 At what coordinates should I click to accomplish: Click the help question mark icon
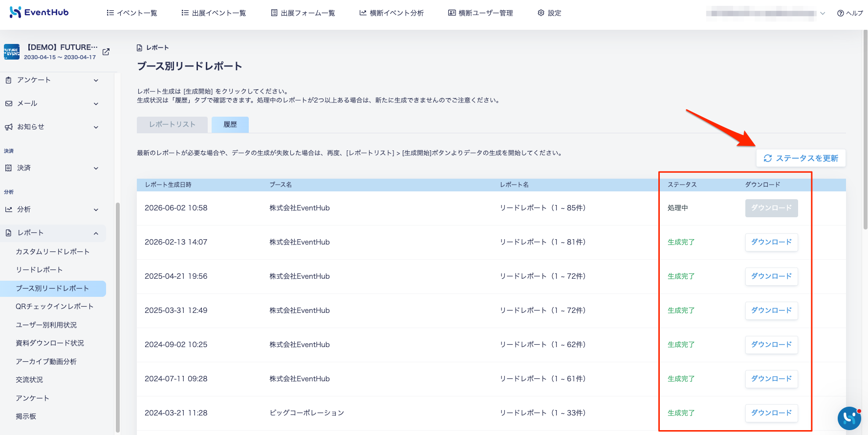pos(841,13)
